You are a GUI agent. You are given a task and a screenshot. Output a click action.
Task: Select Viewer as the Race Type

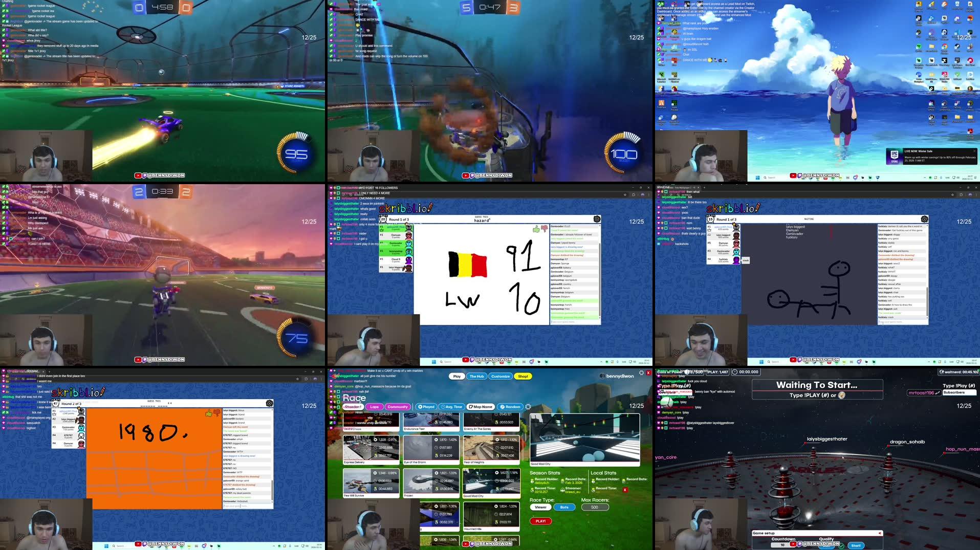coord(540,507)
